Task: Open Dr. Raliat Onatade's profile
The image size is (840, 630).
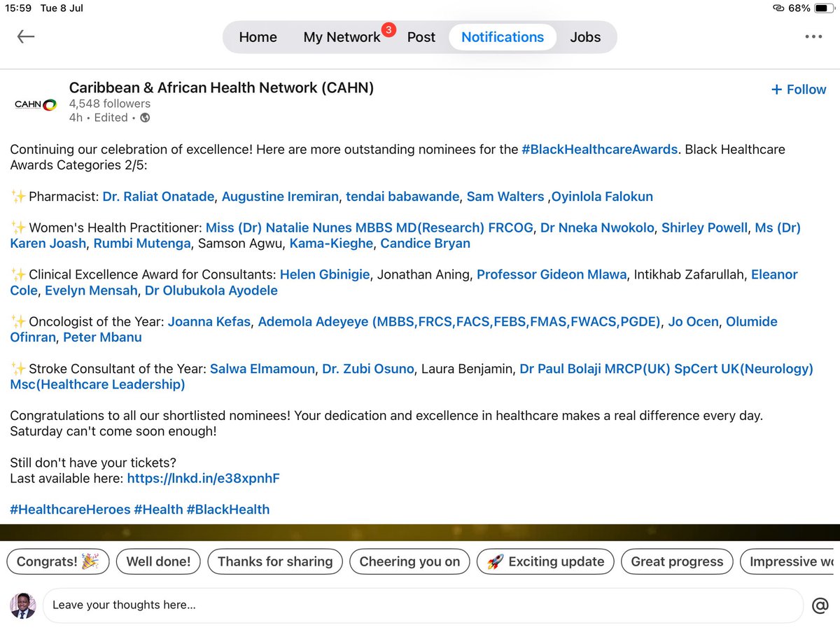Action: tap(158, 197)
